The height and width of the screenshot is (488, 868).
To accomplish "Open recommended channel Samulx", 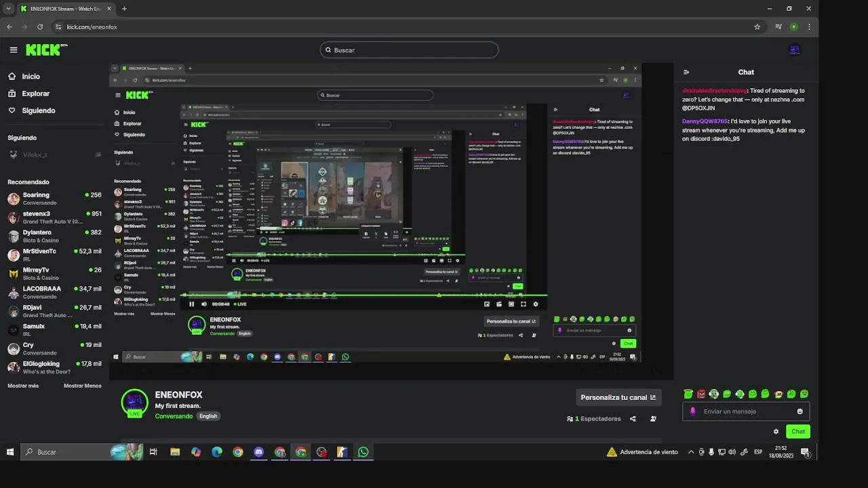I will 54,330.
